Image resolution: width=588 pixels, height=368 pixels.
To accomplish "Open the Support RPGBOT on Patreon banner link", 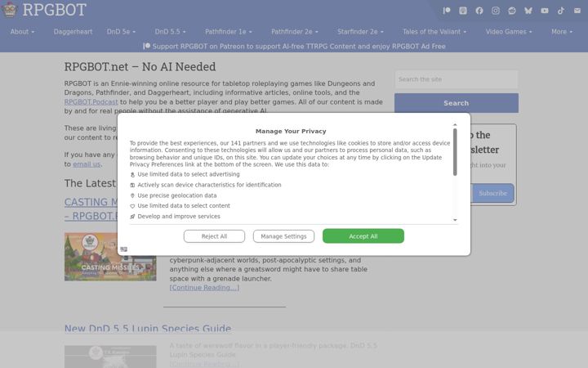I will pos(294,47).
